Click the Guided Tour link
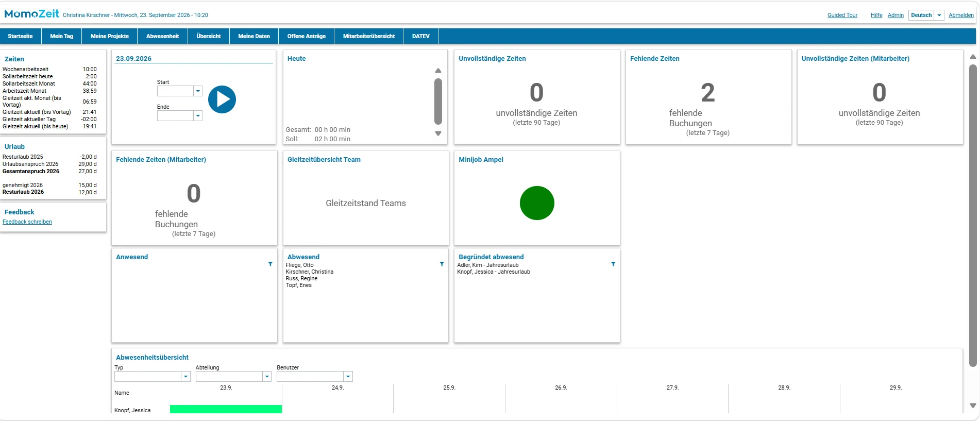 pos(842,15)
